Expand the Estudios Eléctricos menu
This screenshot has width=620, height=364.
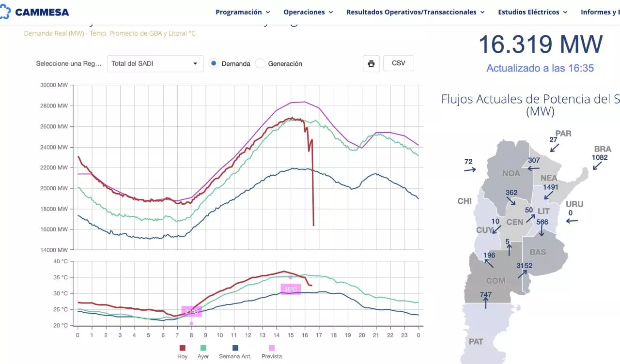(x=533, y=12)
